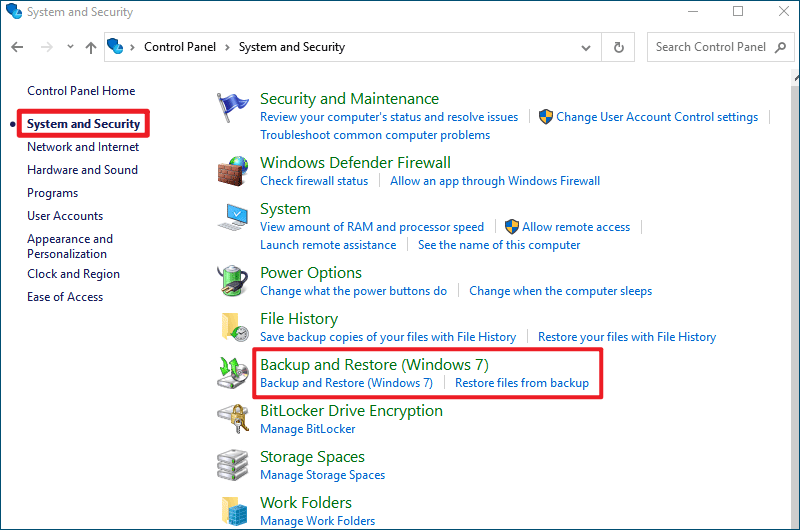Open File History heading
The height and width of the screenshot is (530, 800).
tap(299, 319)
